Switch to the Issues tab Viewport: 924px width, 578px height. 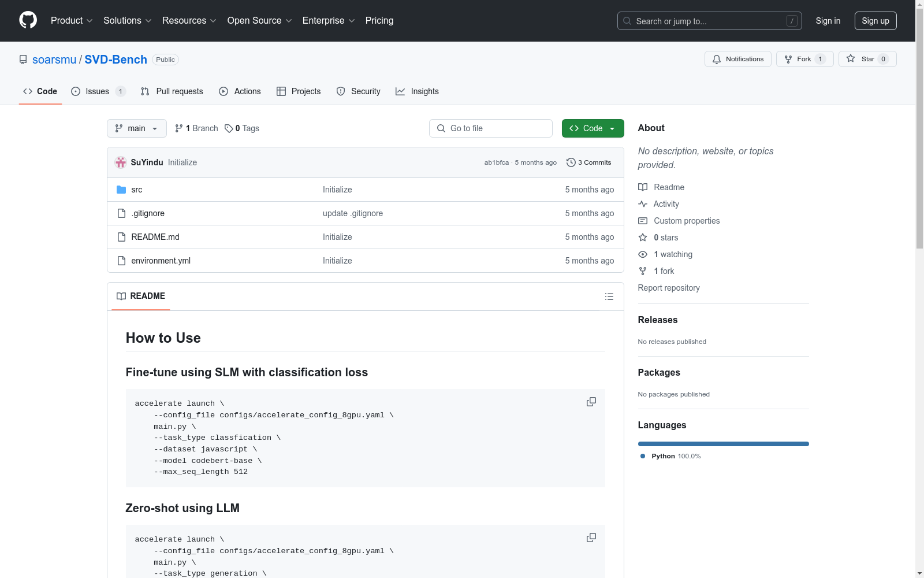(x=98, y=91)
